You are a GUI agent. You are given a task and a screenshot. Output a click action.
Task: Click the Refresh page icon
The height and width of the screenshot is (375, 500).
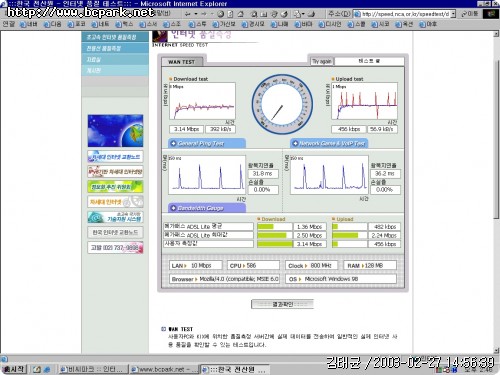click(230, 14)
